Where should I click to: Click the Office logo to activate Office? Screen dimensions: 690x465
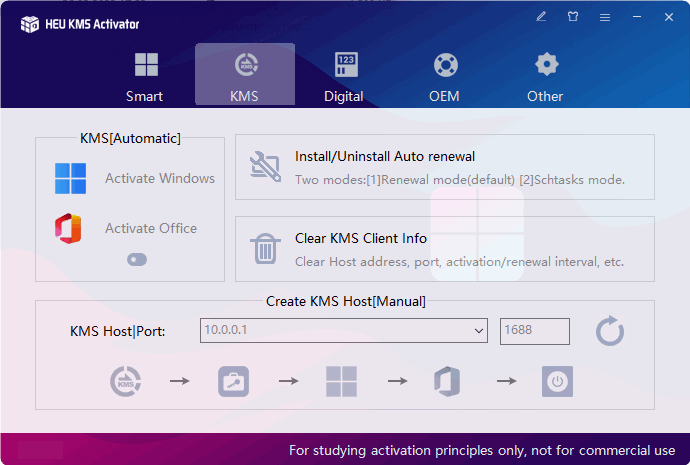click(x=71, y=229)
